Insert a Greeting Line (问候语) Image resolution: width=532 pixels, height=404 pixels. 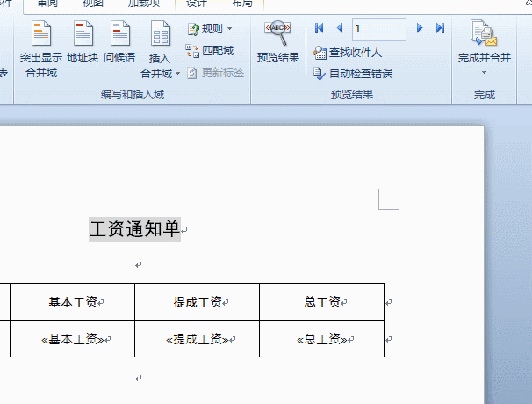pos(119,42)
